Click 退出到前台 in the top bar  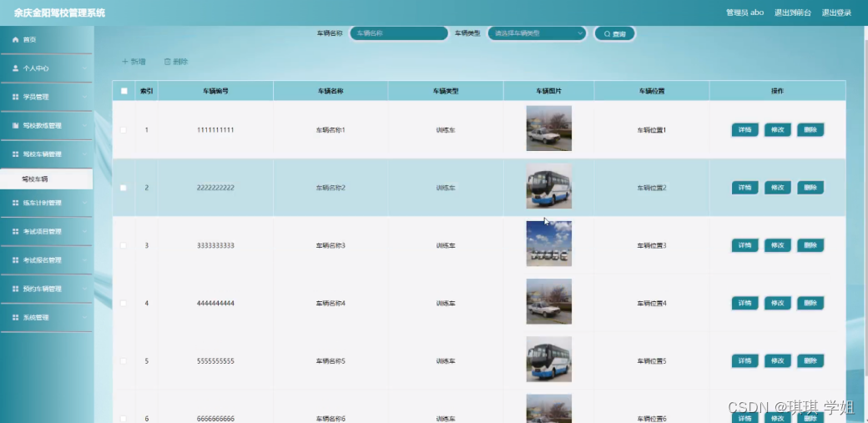pos(793,13)
